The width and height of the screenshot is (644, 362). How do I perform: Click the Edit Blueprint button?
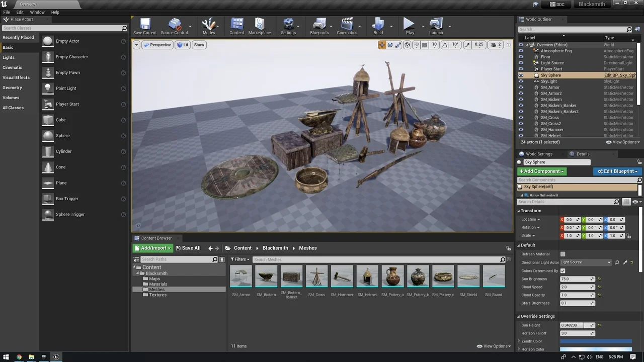tap(618, 171)
